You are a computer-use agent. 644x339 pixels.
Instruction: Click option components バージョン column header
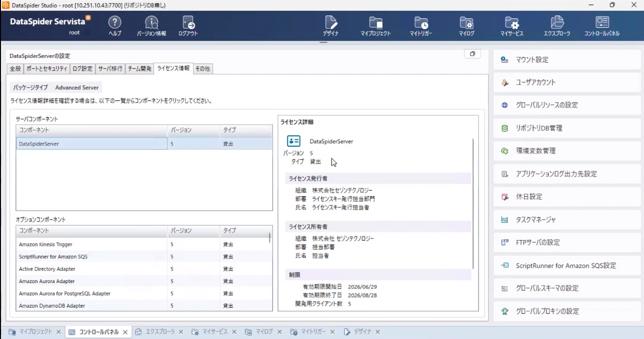pyautogui.click(x=194, y=231)
